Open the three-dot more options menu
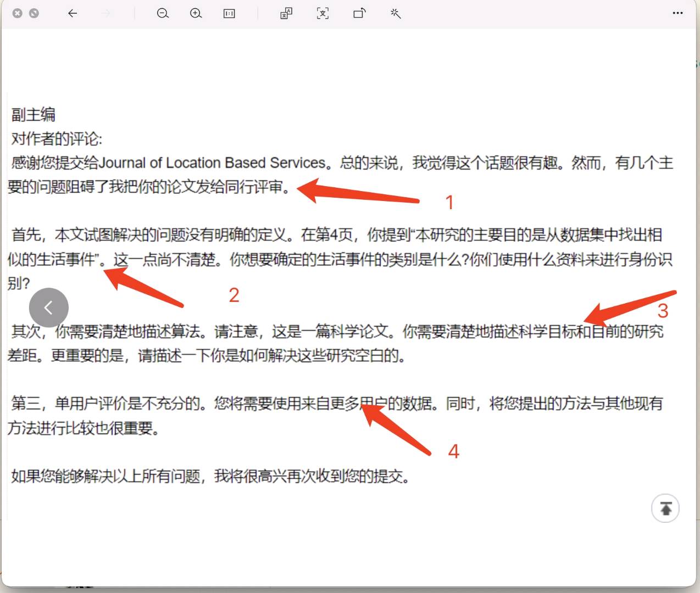This screenshot has height=593, width=700. tap(677, 13)
